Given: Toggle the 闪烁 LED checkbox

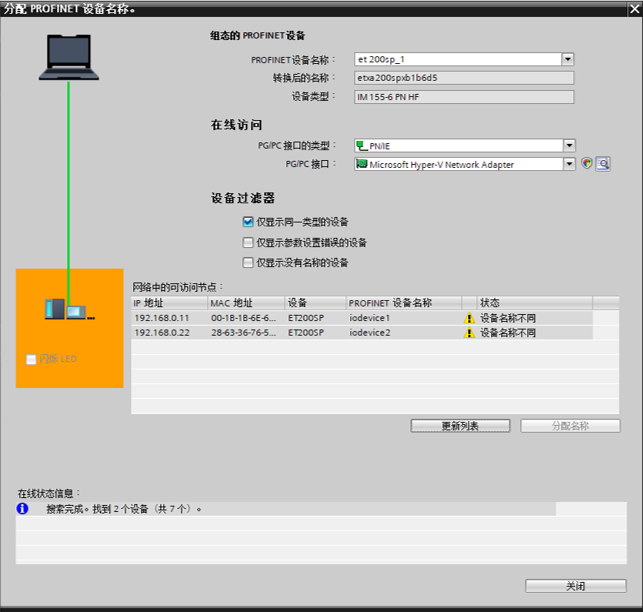Looking at the screenshot, I should pos(31,359).
